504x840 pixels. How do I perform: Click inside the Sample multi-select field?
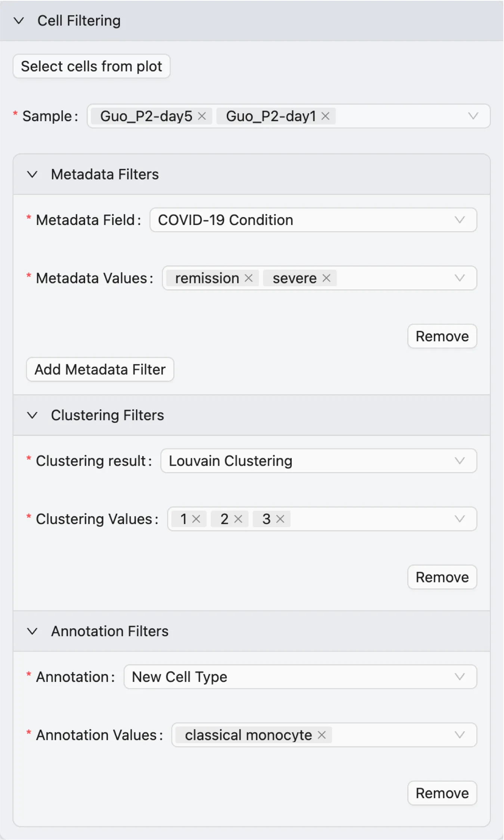click(400, 116)
